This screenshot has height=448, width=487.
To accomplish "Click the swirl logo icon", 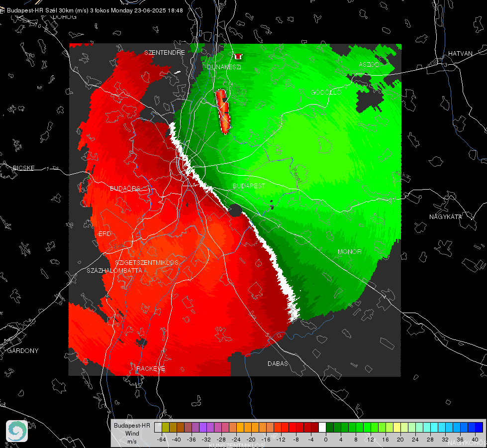I will click(x=17, y=431).
